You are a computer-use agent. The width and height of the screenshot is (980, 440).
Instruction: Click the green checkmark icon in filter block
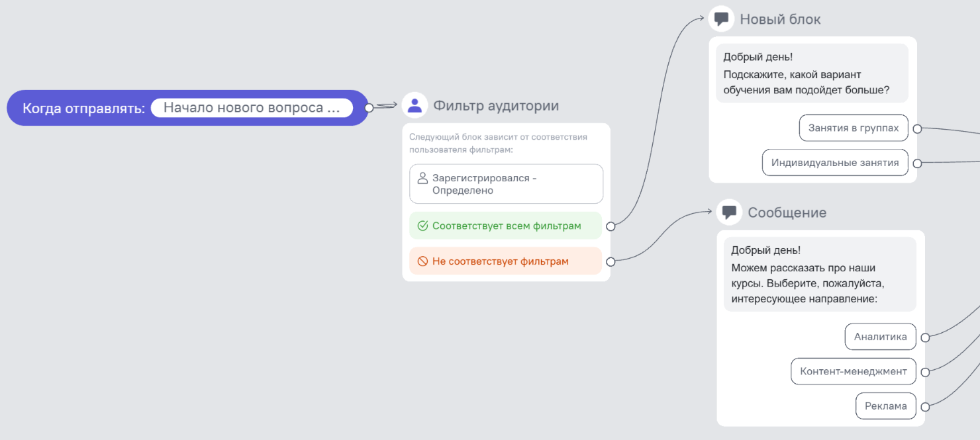[x=422, y=226]
